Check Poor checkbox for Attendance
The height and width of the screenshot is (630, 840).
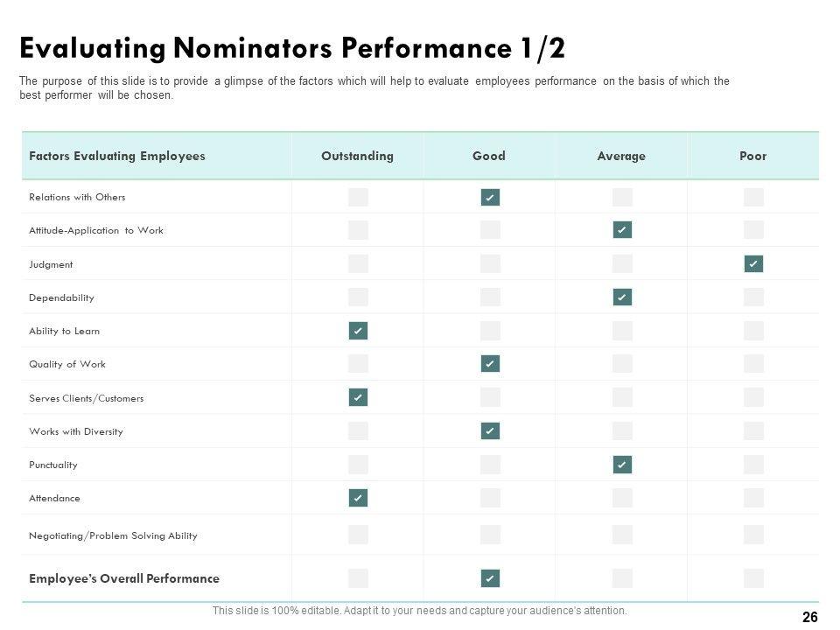pos(753,498)
